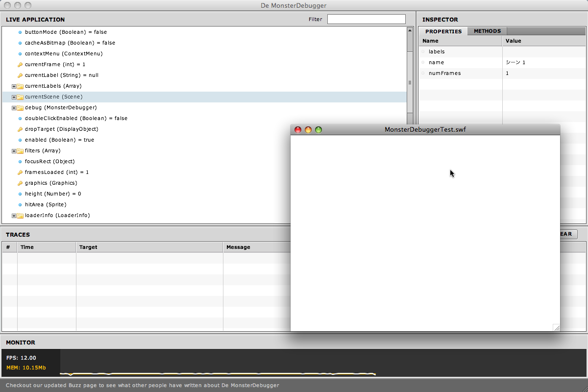Click the key icon beside currentLabel
The image size is (588, 392).
[x=20, y=75]
